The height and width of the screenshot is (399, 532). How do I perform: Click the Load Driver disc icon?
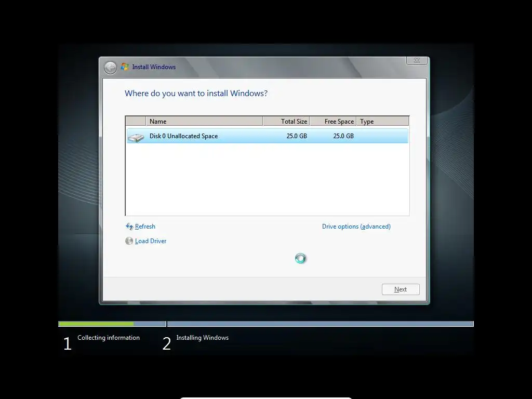129,241
